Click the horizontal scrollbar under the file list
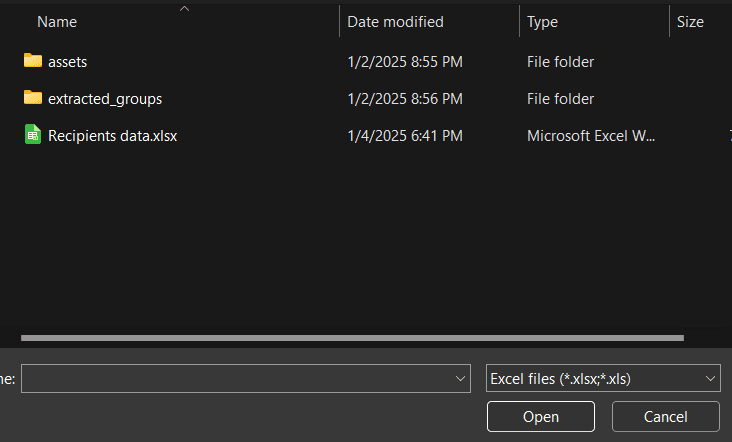This screenshot has height=442, width=732. click(x=350, y=338)
